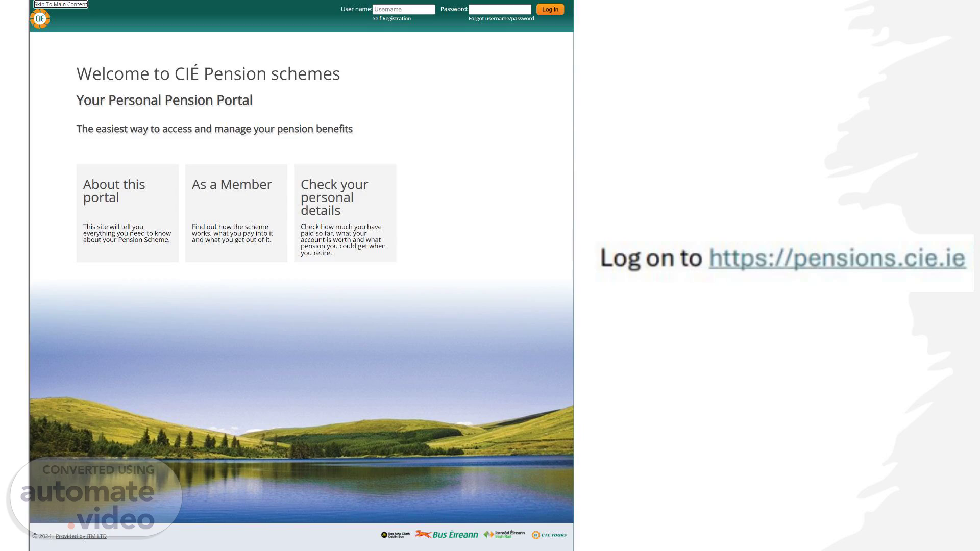
Task: Click inside the Password field
Action: tap(500, 9)
